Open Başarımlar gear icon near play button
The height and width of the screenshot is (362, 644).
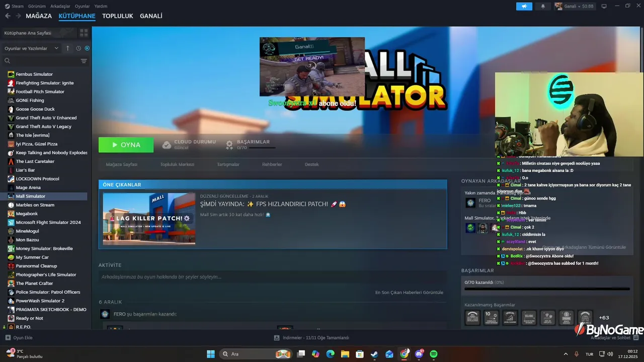(229, 145)
